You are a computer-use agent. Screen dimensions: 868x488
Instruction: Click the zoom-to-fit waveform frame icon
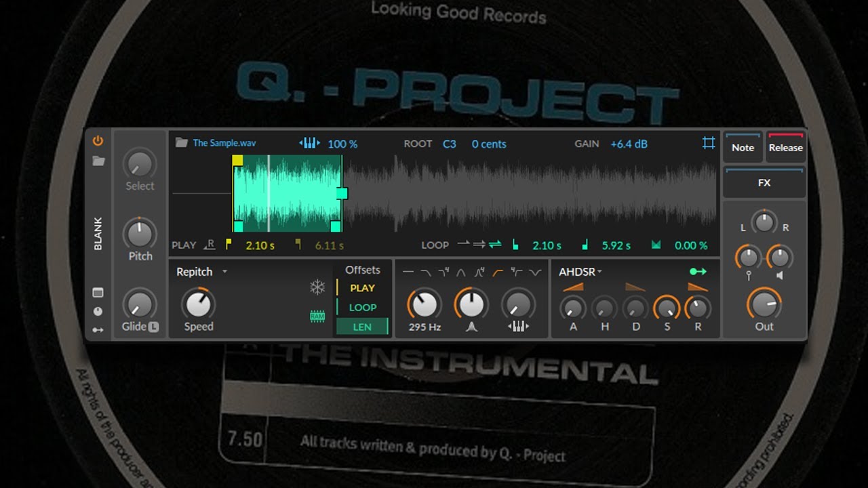pyautogui.click(x=709, y=143)
